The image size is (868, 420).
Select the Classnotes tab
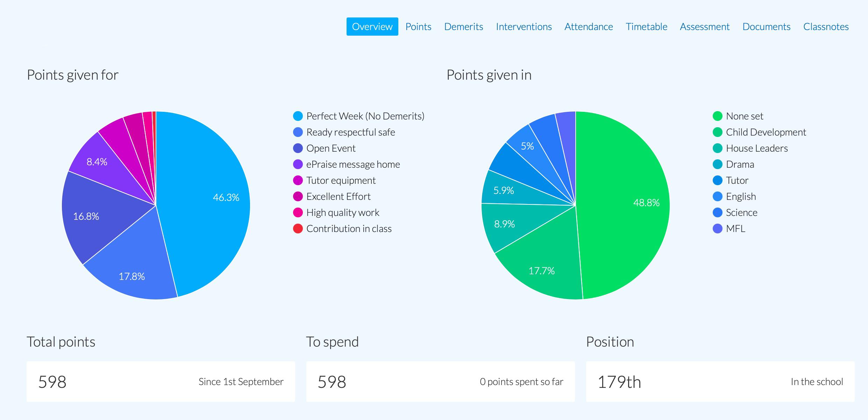pyautogui.click(x=826, y=26)
